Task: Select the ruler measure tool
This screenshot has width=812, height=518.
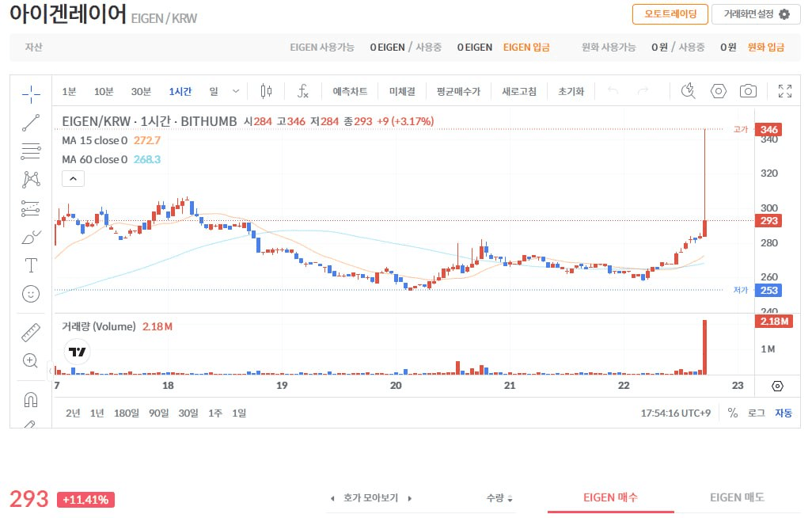Action: point(31,332)
